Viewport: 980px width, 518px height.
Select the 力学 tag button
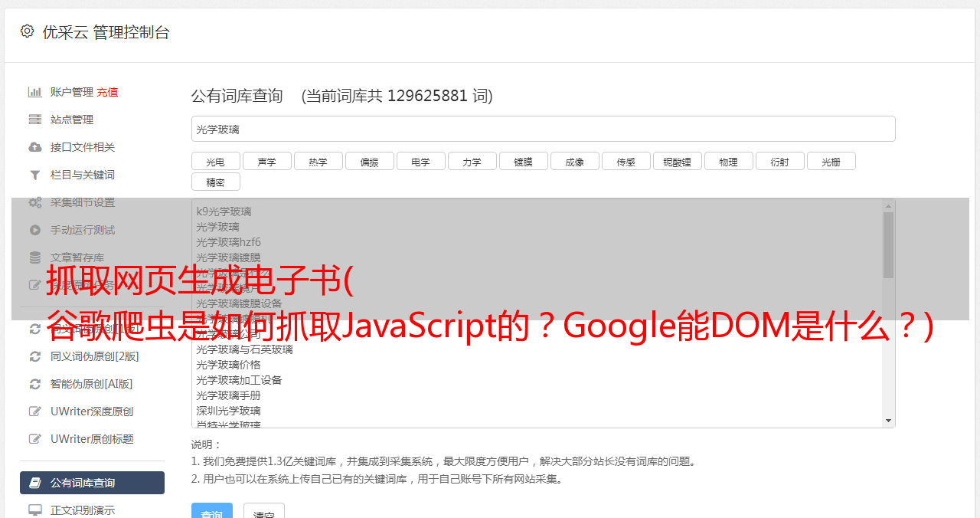point(472,162)
